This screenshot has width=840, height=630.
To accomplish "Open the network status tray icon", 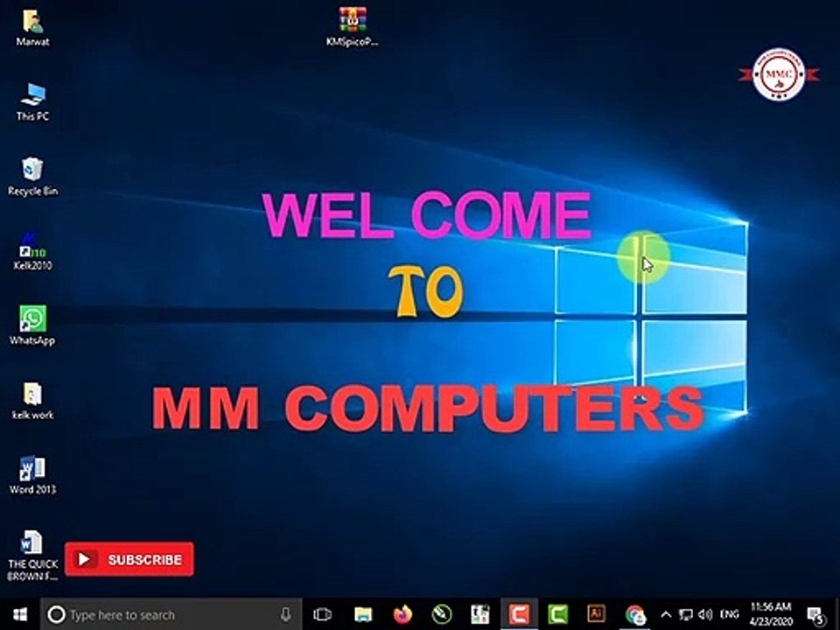I will (685, 614).
